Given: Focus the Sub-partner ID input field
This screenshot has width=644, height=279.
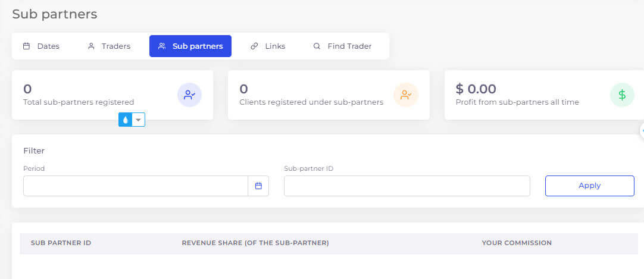Looking at the screenshot, I should pos(407,186).
